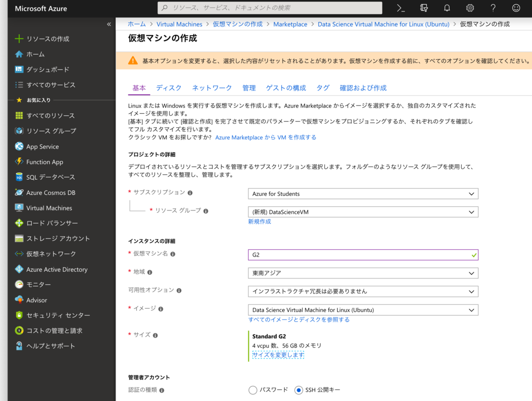Open the イメージ dropdown
Screen dimensions: 532x401
pyautogui.click(x=363, y=310)
